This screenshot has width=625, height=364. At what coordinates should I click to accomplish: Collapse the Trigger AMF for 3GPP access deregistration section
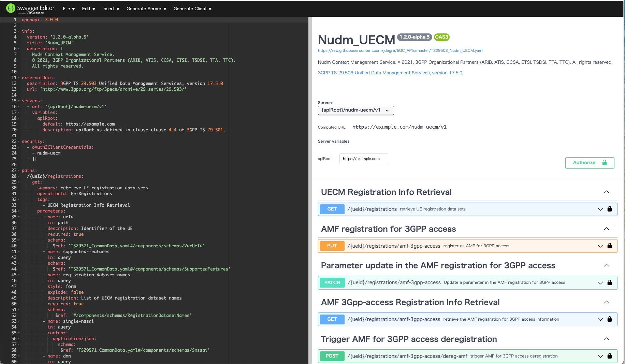pos(607,339)
